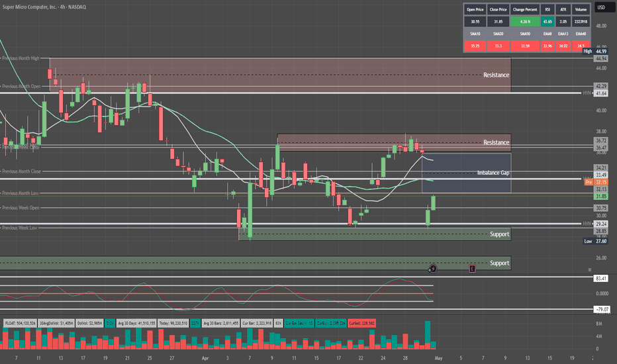Click the Cur Bar 2,323,918 stat box

(257, 323)
